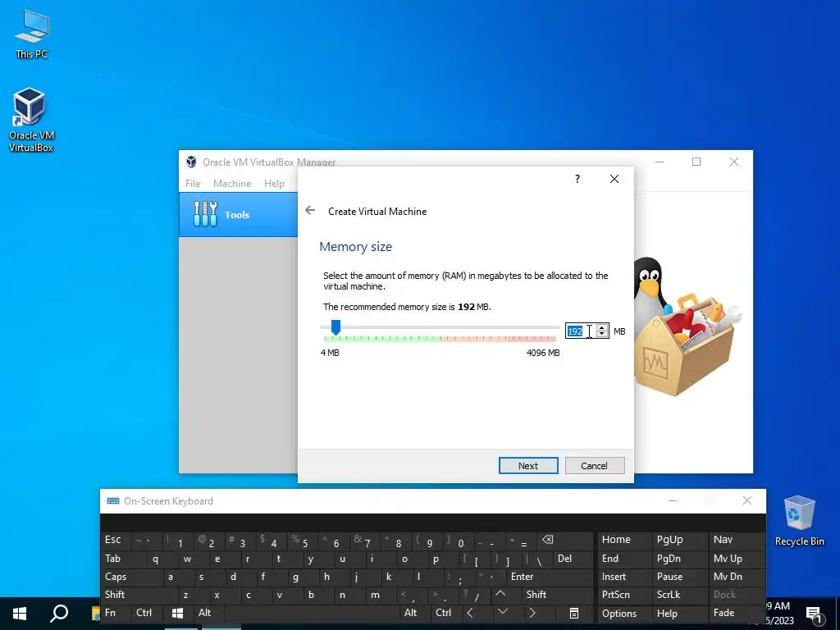The width and height of the screenshot is (840, 630).
Task: Click the PgDn key on On-Screen Keyboard
Action: (678, 559)
